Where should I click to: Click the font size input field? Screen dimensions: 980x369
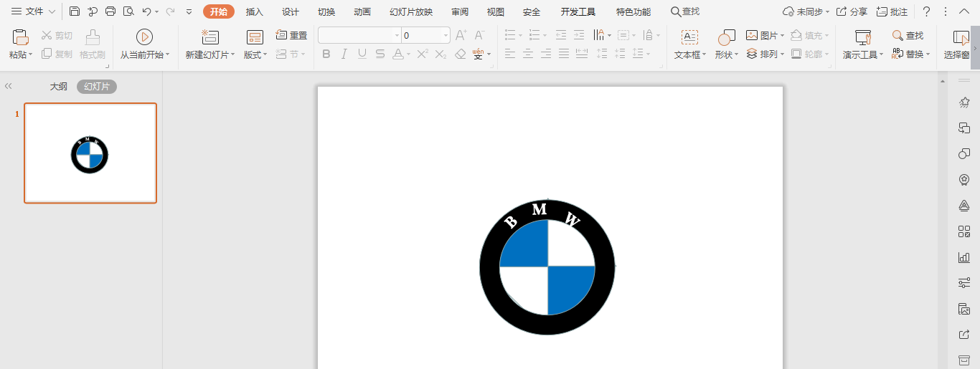(421, 35)
